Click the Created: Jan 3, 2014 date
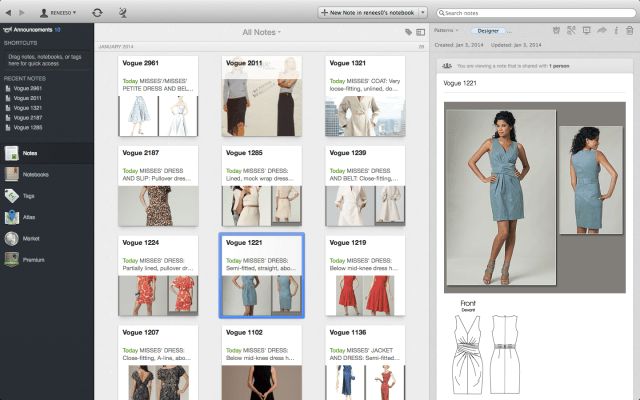This screenshot has height=400, width=640. click(459, 45)
